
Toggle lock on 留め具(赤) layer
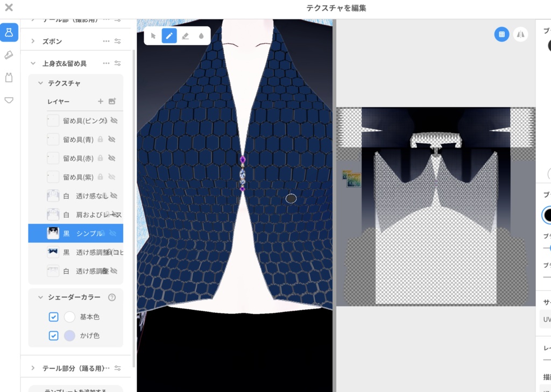(x=100, y=158)
